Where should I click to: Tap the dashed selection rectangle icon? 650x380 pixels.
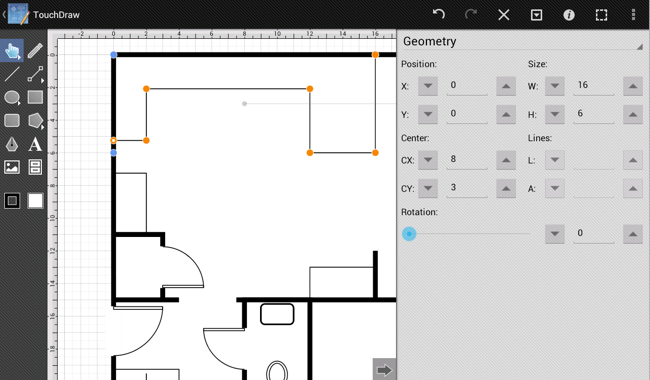(601, 15)
